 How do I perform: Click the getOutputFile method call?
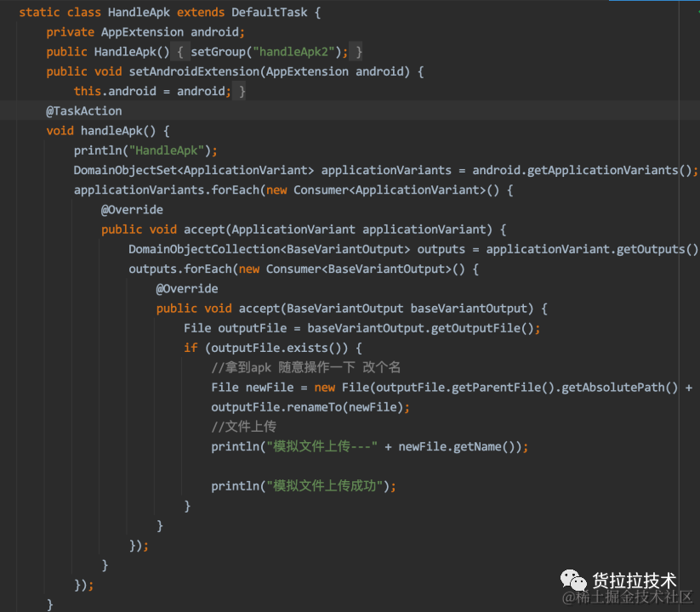pos(475,328)
